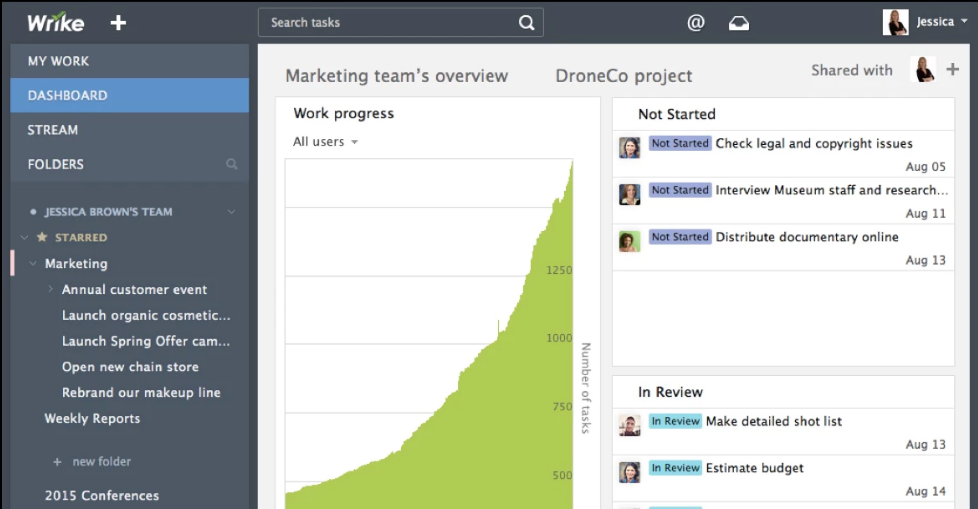This screenshot has width=978, height=509.
Task: Collapse the Starred section arrow
Action: [x=24, y=237]
